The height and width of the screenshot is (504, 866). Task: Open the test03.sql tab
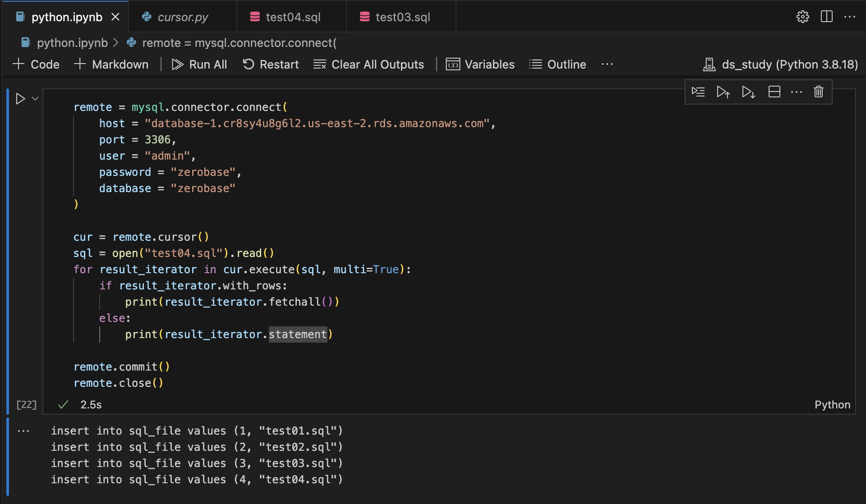[x=402, y=17]
